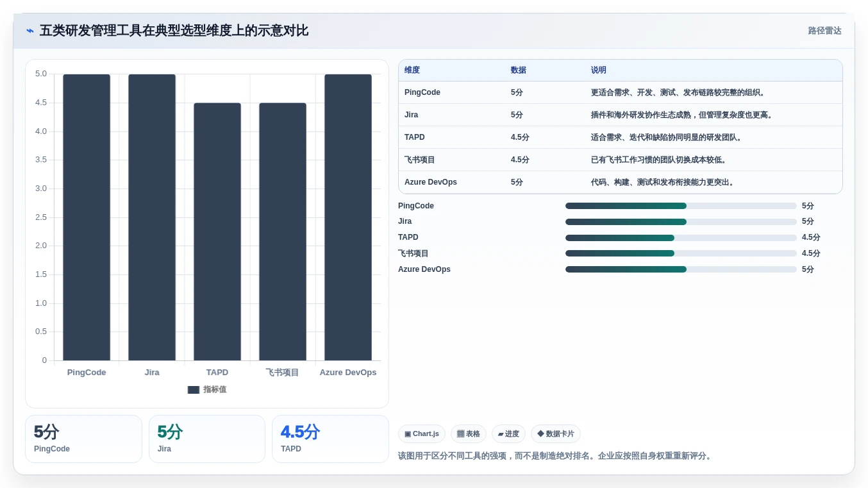The image size is (868, 488).
Task: Click the PingCode x-axis label
Action: (87, 373)
